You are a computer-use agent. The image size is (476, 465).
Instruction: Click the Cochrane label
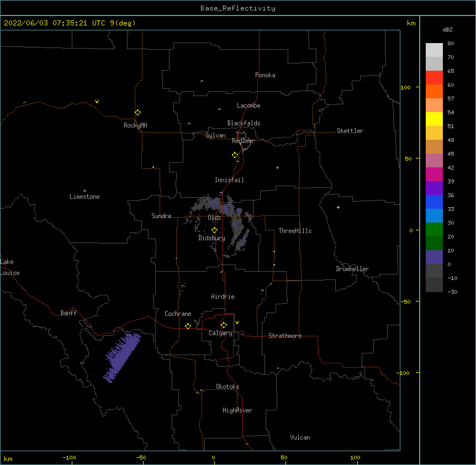(x=178, y=314)
